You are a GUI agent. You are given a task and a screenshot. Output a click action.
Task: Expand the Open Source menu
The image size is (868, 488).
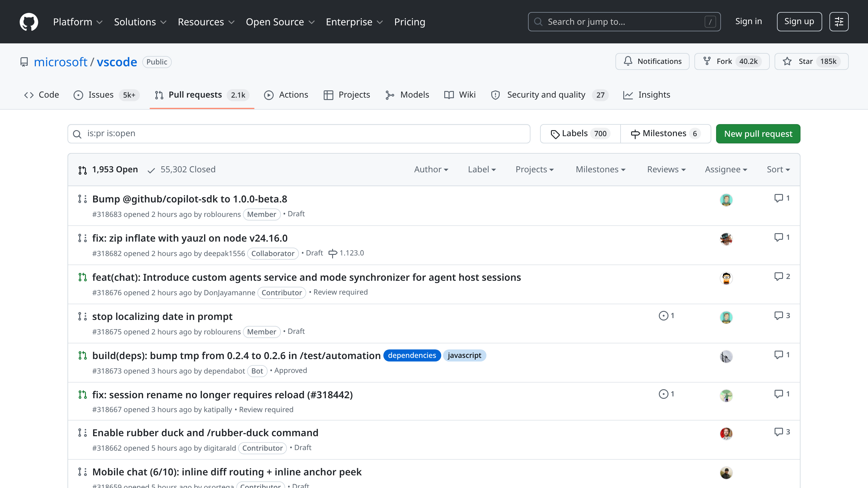[280, 22]
